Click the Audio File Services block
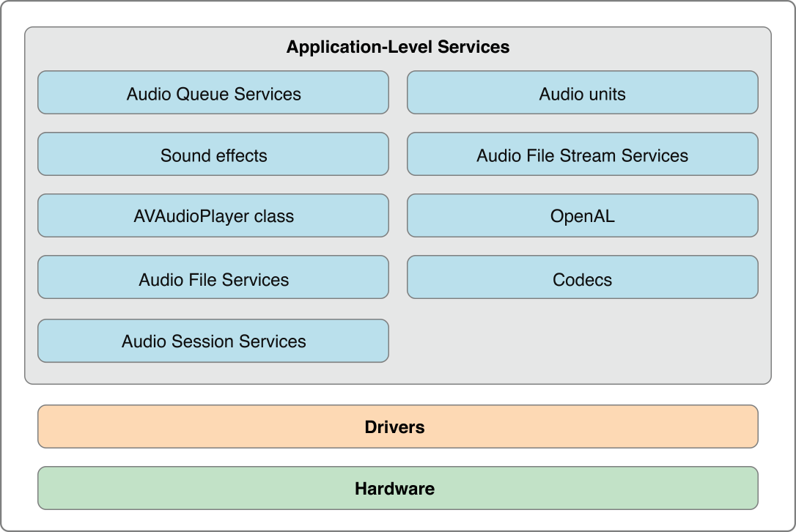796x532 pixels. [213, 277]
